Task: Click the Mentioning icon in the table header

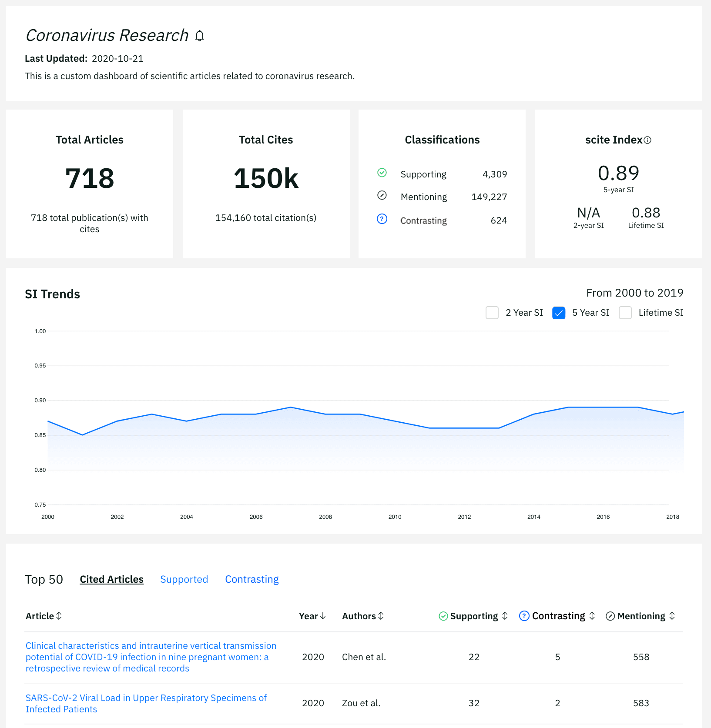Action: 610,616
